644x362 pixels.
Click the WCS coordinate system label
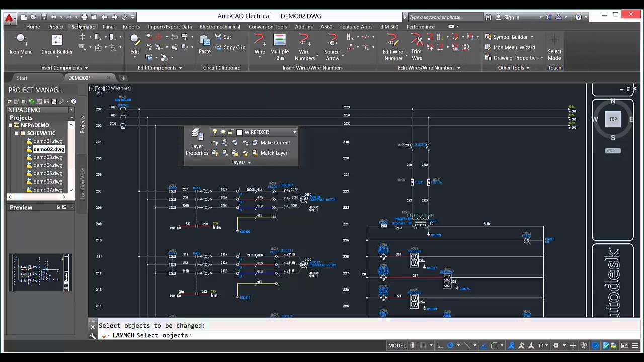(x=613, y=150)
